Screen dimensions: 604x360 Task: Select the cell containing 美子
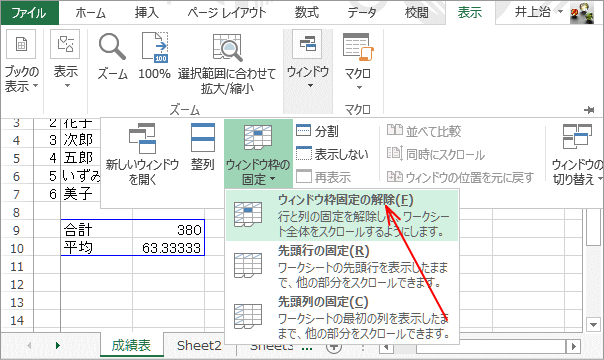81,194
